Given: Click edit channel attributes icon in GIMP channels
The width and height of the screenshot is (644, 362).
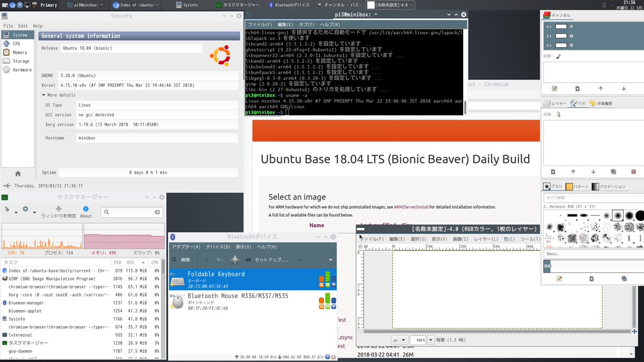Looking at the screenshot, I should tap(554, 88).
